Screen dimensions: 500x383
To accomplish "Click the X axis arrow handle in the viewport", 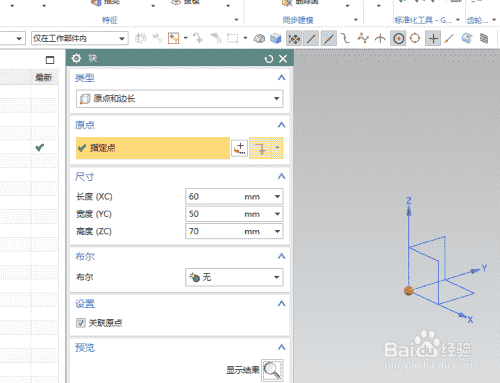I will [461, 315].
